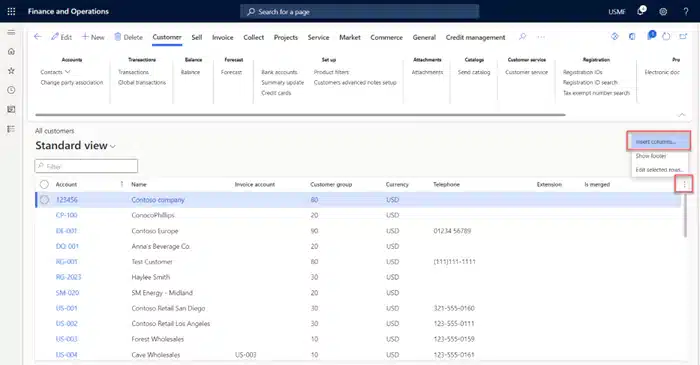This screenshot has width=700, height=365.
Task: Open the action pane ellipsis overflow
Action: click(x=541, y=37)
